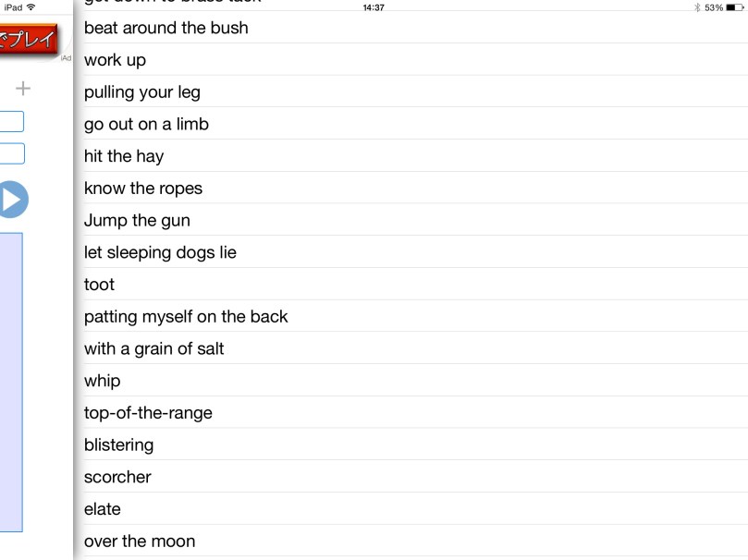748x560 pixels.
Task: Tap the Bluetooth status icon
Action: (x=697, y=7)
